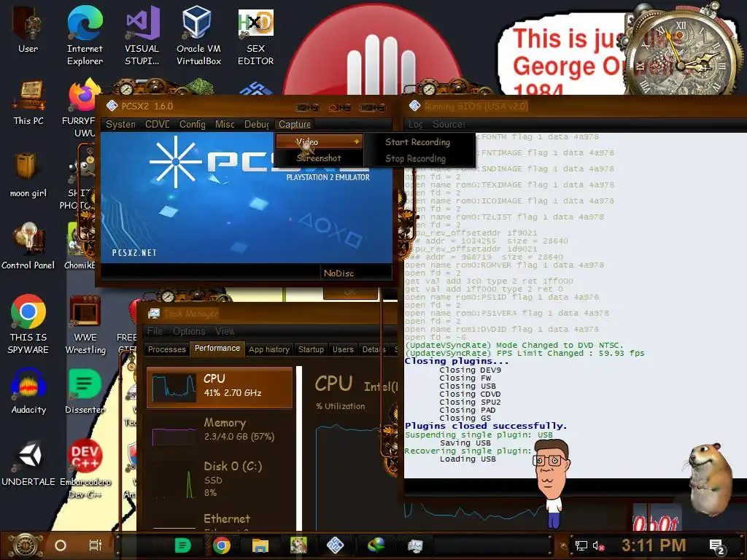Launch Audacity desktop icon
The width and height of the screenshot is (747, 560).
pyautogui.click(x=28, y=391)
